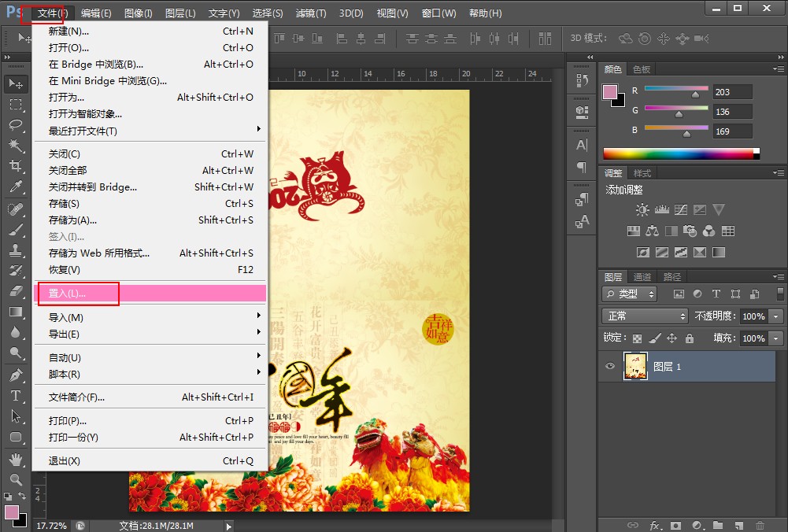Click the 图层 1 layer thumbnail

point(635,366)
